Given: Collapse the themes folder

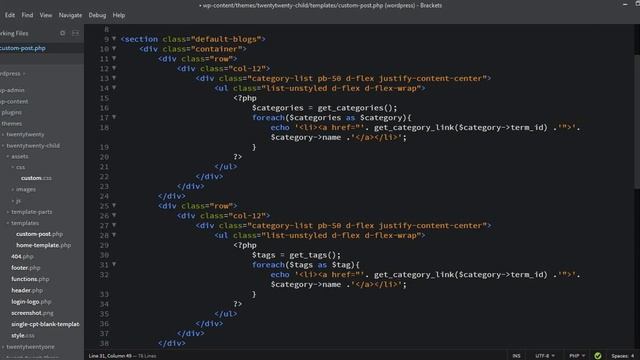Looking at the screenshot, I should tap(11, 123).
